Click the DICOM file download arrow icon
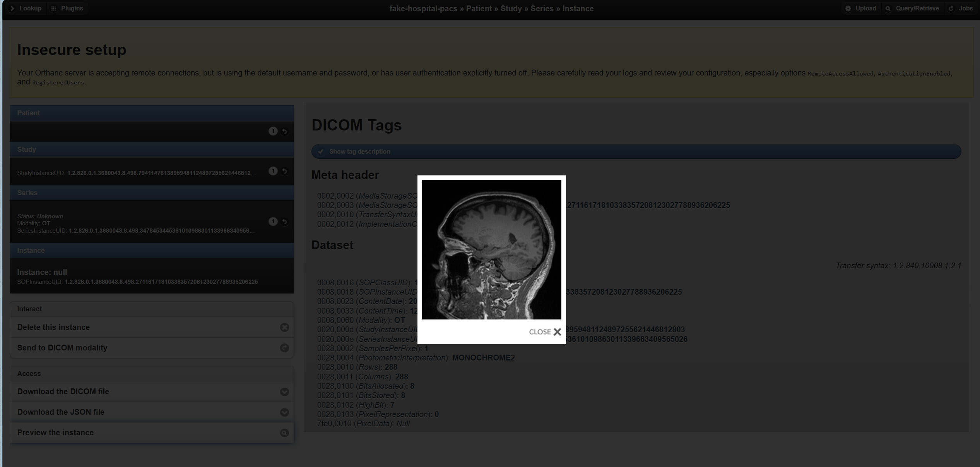Viewport: 980px width, 467px height. pos(284,392)
